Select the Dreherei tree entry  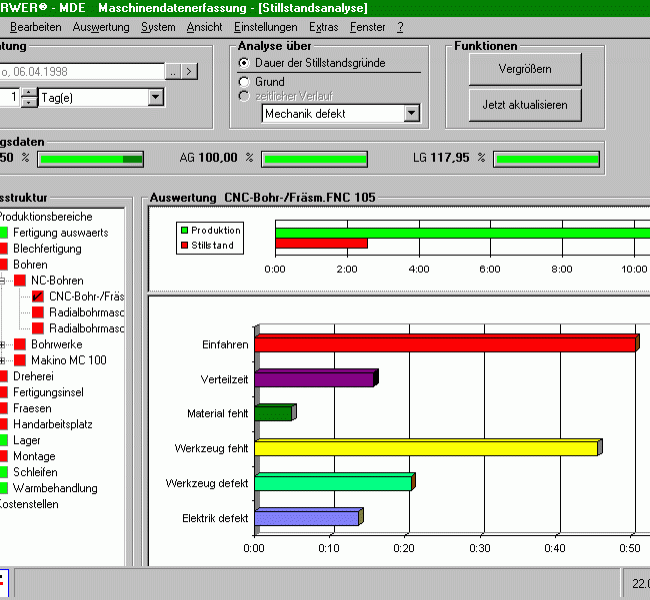(33, 377)
